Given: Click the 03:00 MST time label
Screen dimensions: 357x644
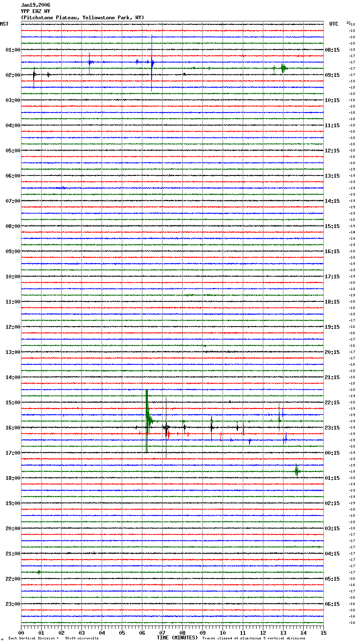Looking at the screenshot, I should (13, 100).
